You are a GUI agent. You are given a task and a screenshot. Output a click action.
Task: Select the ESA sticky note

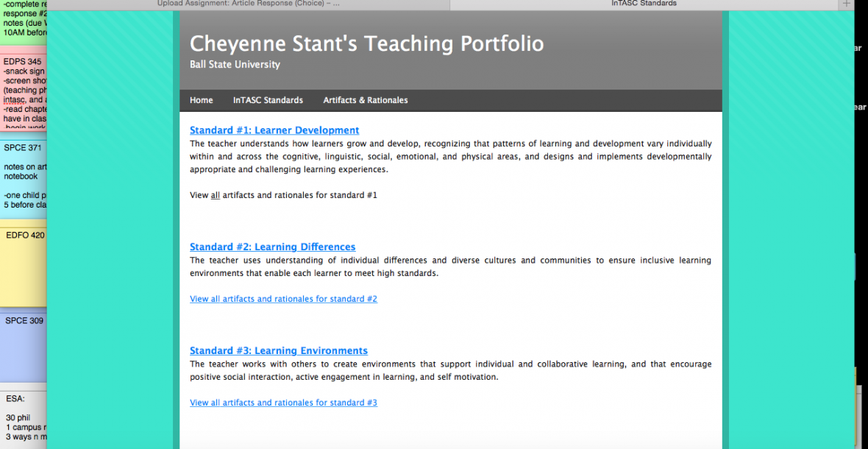(x=24, y=417)
